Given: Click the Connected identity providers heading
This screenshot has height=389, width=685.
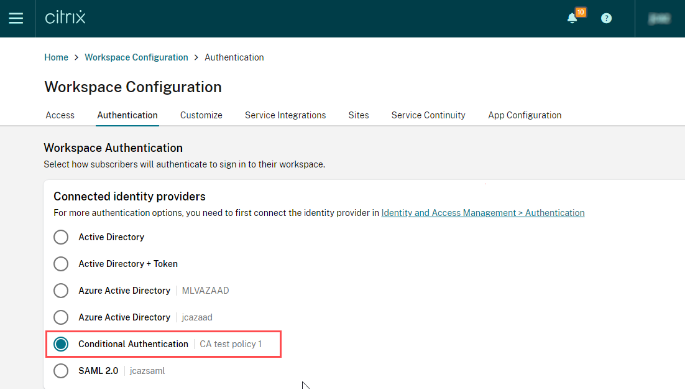Looking at the screenshot, I should [129, 196].
